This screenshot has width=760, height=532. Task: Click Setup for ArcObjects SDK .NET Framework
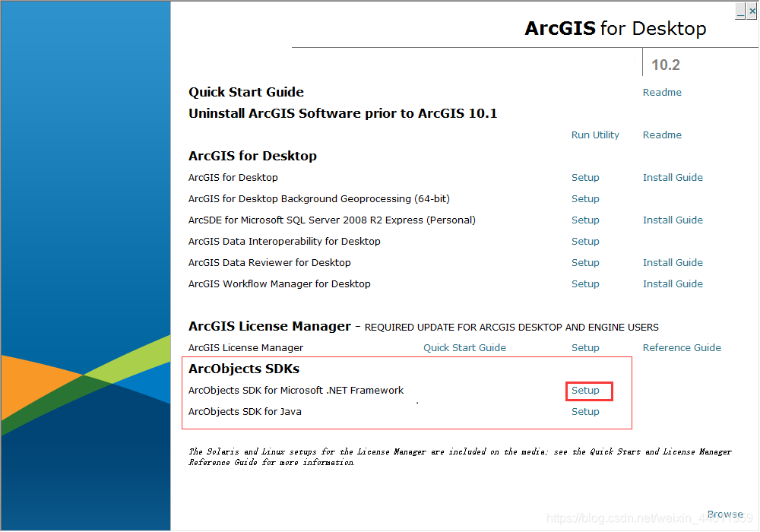tap(585, 390)
